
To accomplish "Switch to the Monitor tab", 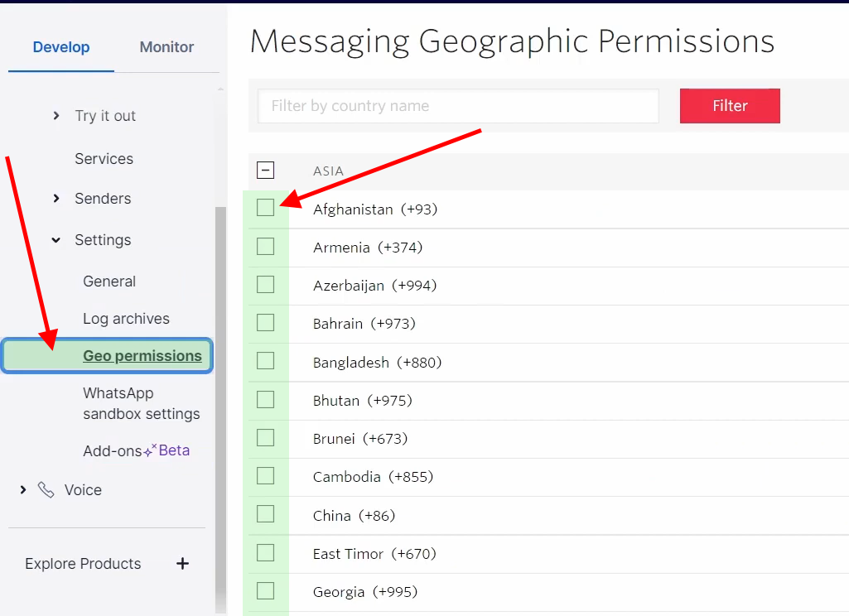I will (166, 47).
